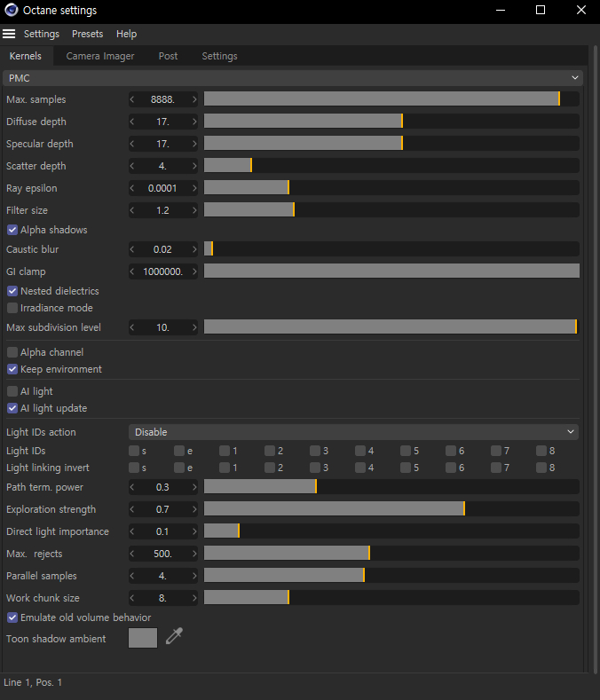Screen dimensions: 600x700
Task: Pick color with Toon shadow ambient eyedropper
Action: point(174,636)
